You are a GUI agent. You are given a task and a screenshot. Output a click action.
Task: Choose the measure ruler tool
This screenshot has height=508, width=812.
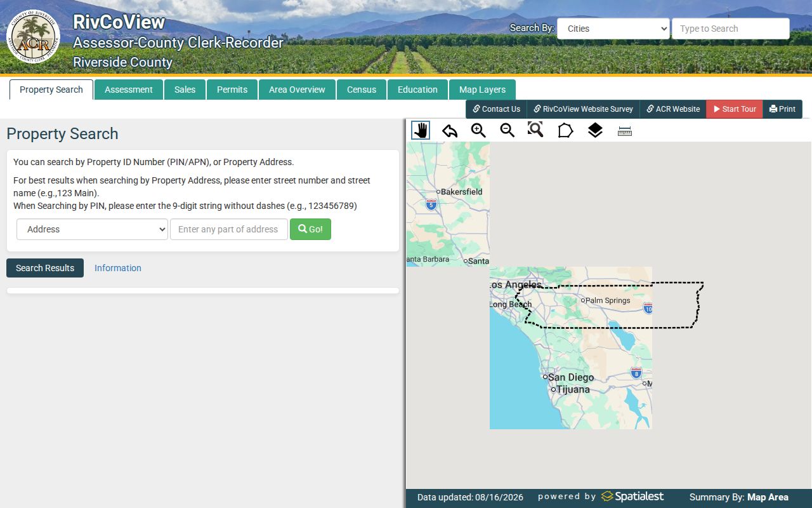[x=625, y=131]
